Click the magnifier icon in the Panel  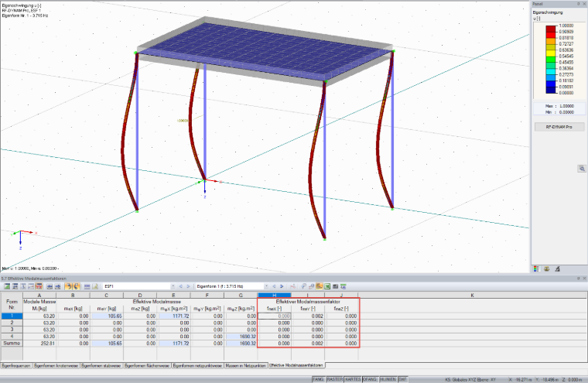tap(582, 169)
